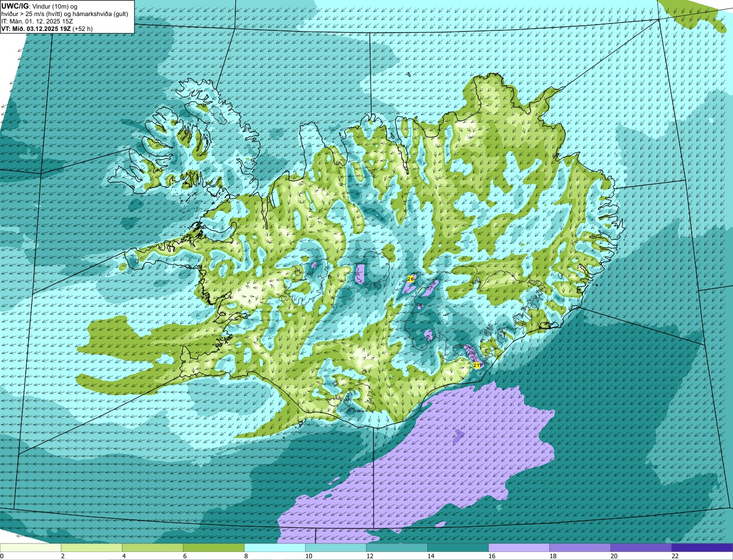Screen dimensions: 733x560
Task: Select the 8–10 m/s pale cyan legend swatch
Action: (275, 547)
